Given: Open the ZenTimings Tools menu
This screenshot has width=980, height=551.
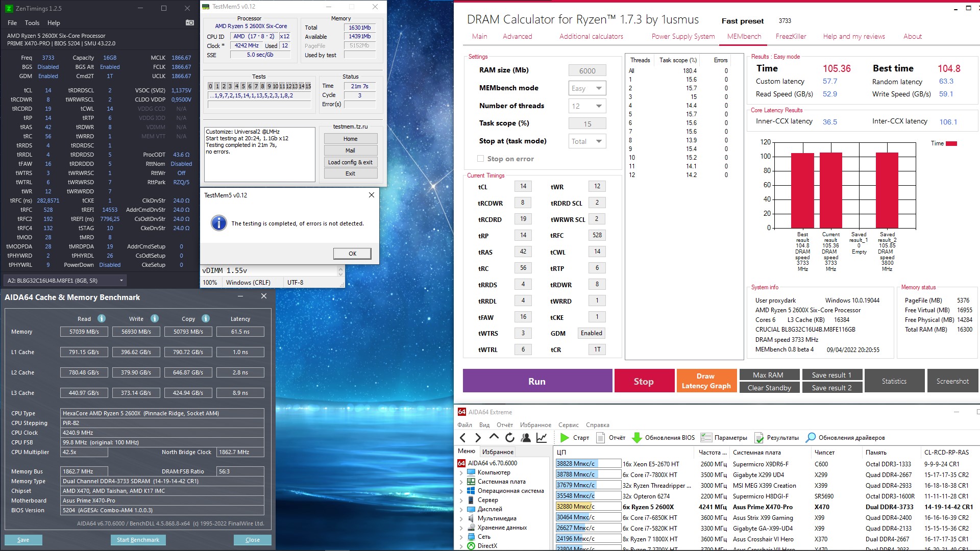Looking at the screenshot, I should 32,23.
